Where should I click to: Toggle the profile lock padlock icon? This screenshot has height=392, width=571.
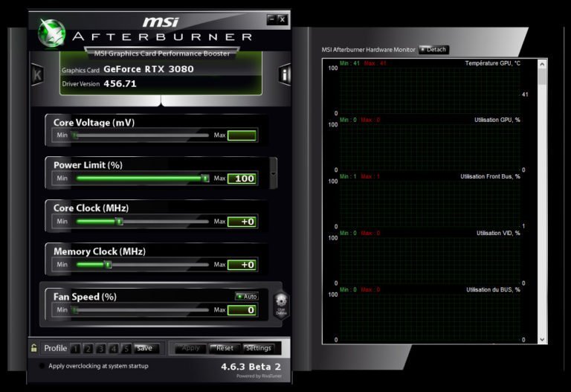34,348
